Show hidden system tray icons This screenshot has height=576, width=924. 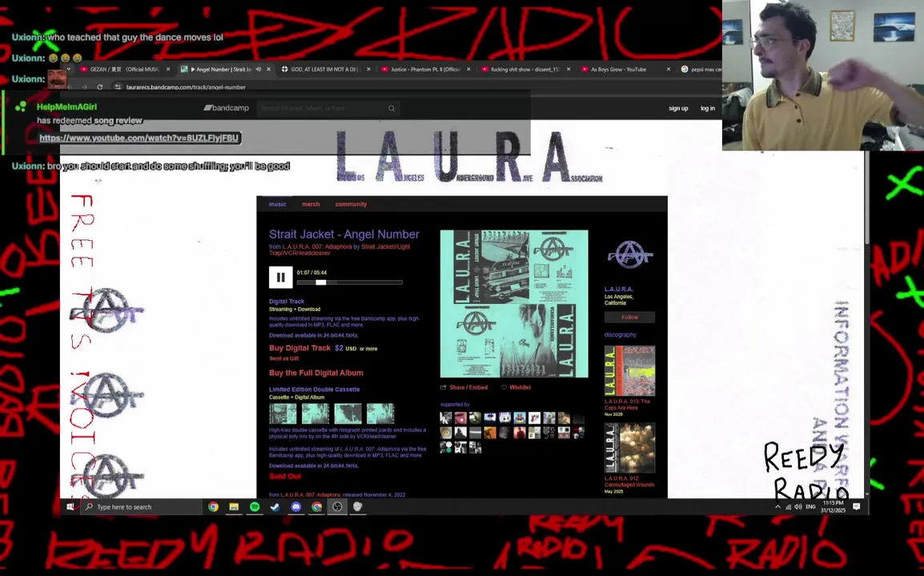(x=777, y=507)
